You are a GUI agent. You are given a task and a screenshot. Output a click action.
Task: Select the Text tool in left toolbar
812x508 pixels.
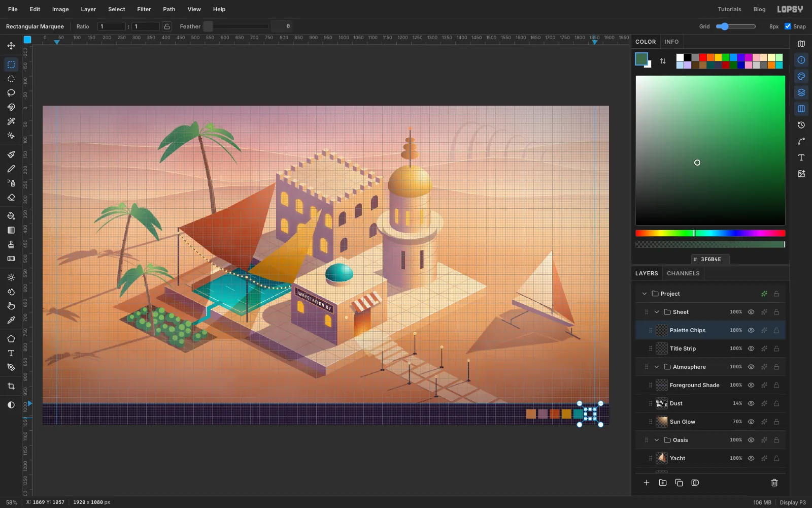click(x=11, y=353)
